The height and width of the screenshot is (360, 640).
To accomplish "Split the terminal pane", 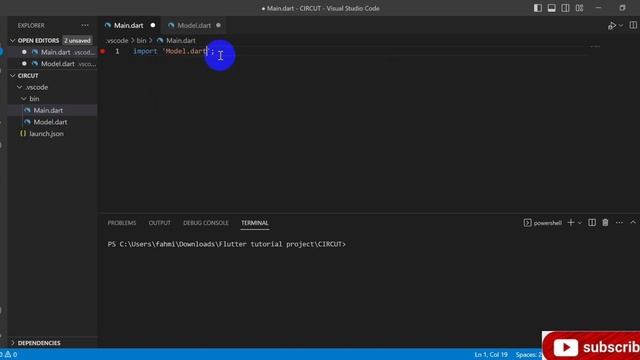I will coord(592,222).
